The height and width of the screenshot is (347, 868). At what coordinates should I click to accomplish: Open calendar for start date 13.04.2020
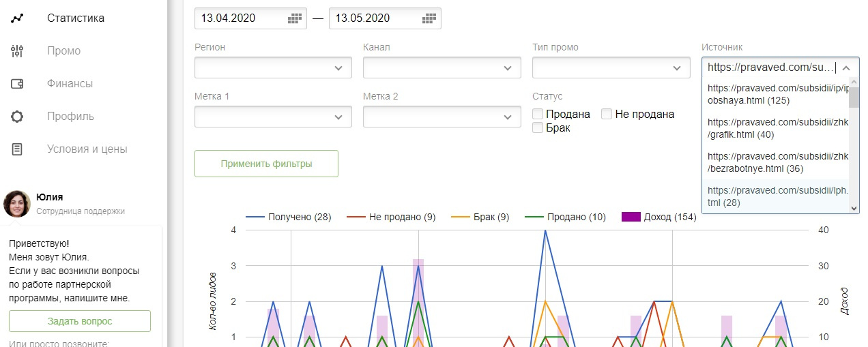click(x=294, y=18)
